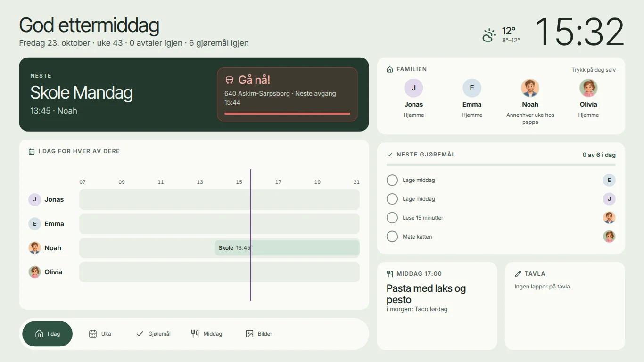Tap Noah's photo in Familien panel
Image resolution: width=644 pixels, height=362 pixels.
pos(530,88)
